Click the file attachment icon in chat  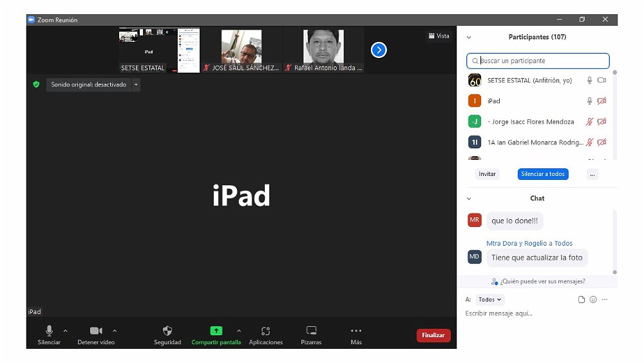pyautogui.click(x=582, y=300)
